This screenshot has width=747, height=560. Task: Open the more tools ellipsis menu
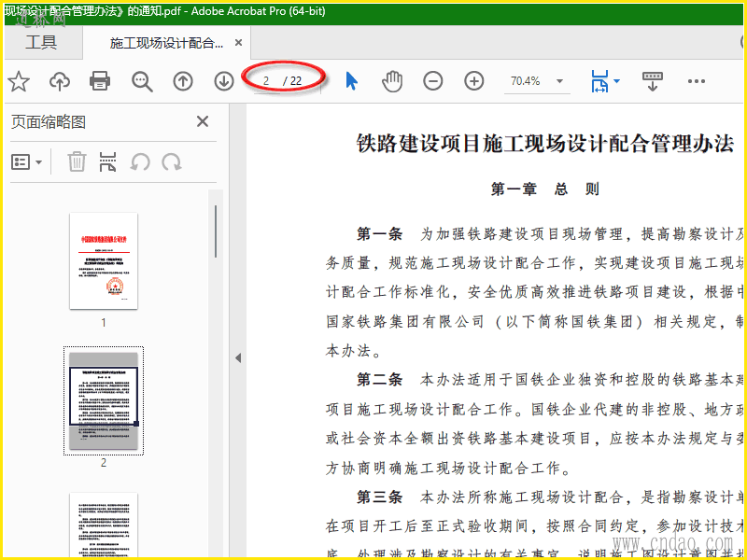(696, 81)
